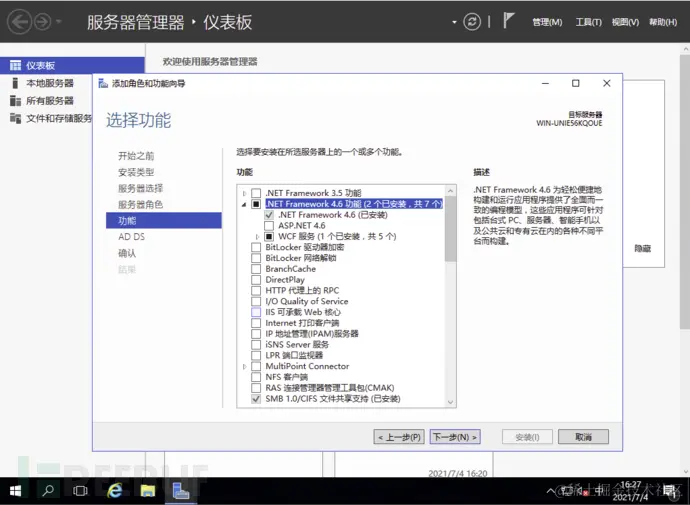Screen dimensions: 690x505
Task: Check BitLocker 驱动器加密 checkbox
Action: 256,247
